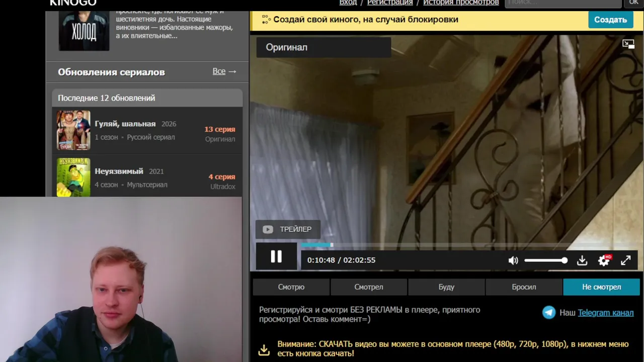Open История просмотров link
This screenshot has height=362, width=644.
tap(461, 3)
